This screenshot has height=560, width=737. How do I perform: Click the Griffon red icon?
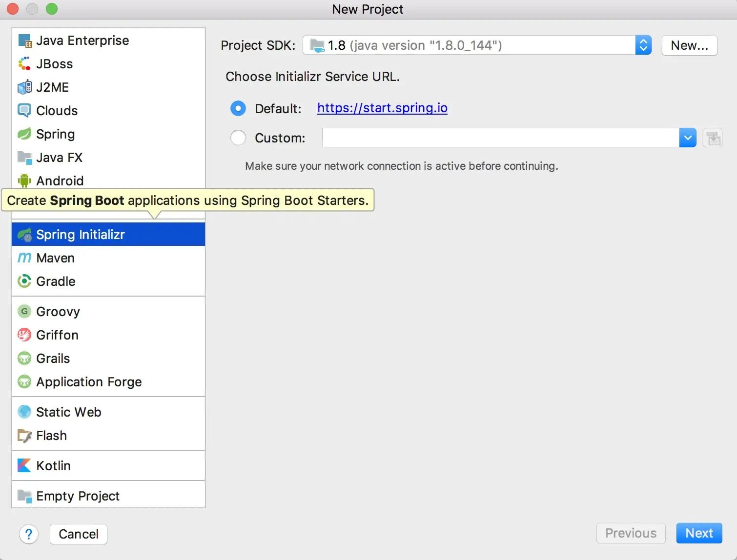pos(24,335)
